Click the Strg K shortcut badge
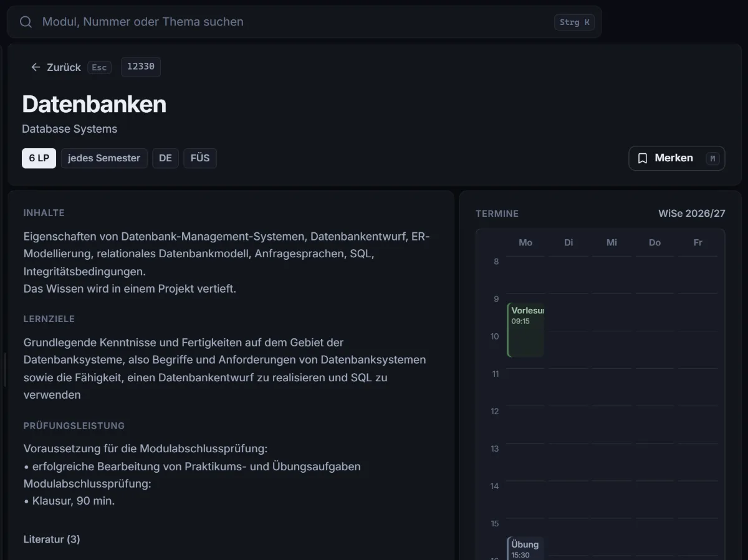 pyautogui.click(x=574, y=22)
